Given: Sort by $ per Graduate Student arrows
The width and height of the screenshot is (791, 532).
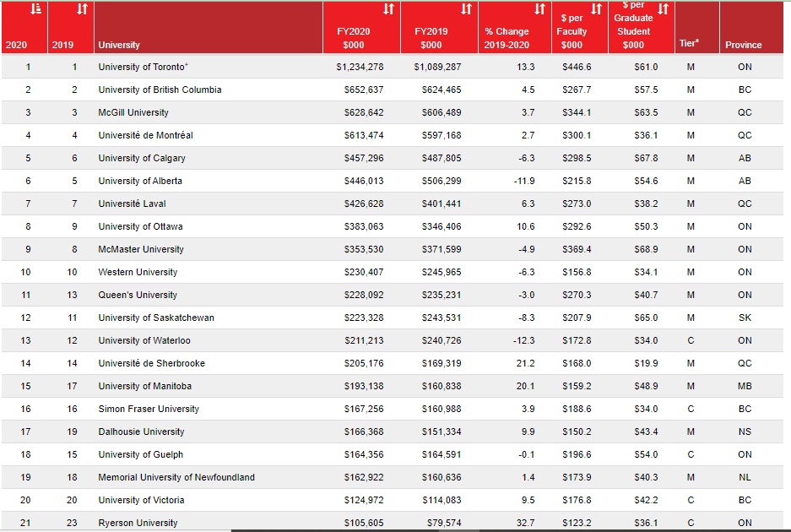Looking at the screenshot, I should pos(664,8).
